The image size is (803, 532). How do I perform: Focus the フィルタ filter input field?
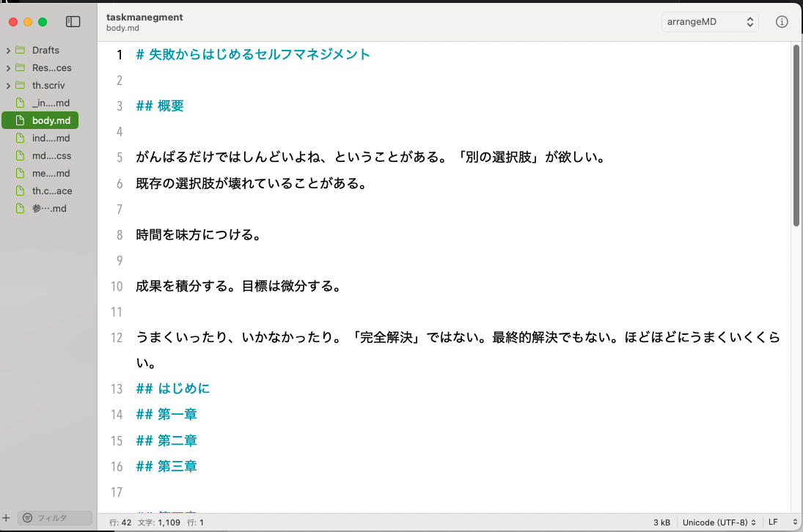(x=55, y=517)
